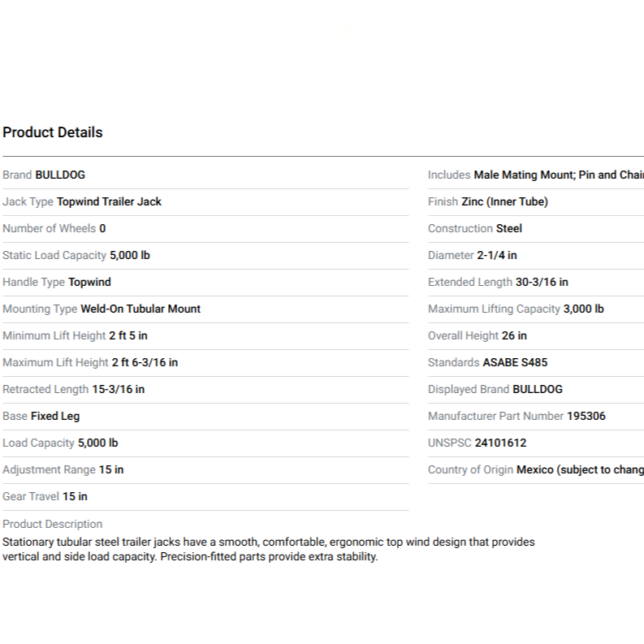The height and width of the screenshot is (644, 644).
Task: Click the Maximum Lifting Capacity 3,000 lb row
Action: [516, 309]
